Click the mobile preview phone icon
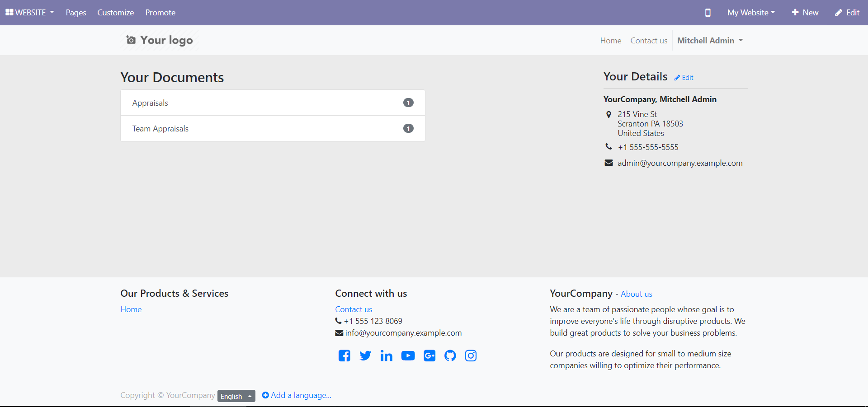 [708, 13]
